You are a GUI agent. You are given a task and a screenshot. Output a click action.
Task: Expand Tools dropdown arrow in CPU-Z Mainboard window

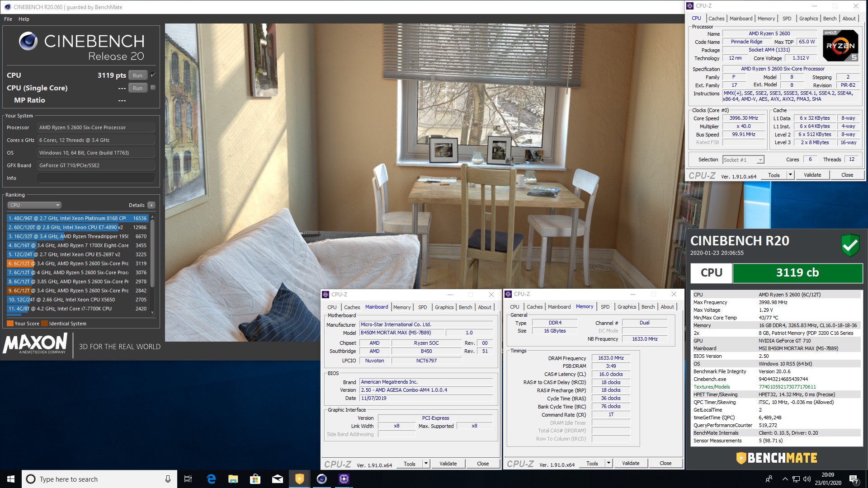coord(426,464)
